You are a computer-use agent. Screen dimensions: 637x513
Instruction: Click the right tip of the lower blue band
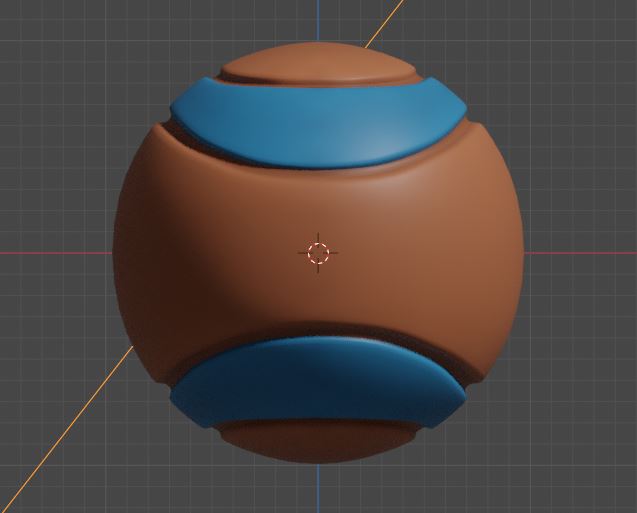click(458, 398)
